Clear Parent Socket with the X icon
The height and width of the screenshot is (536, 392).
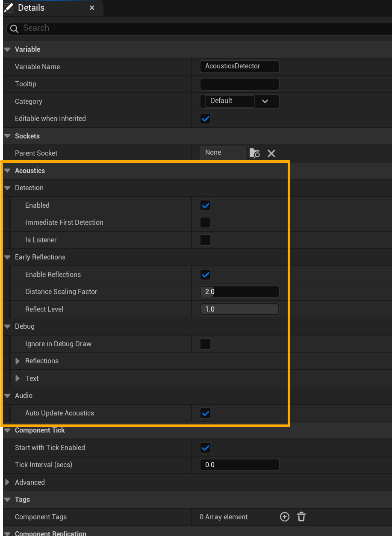point(271,153)
